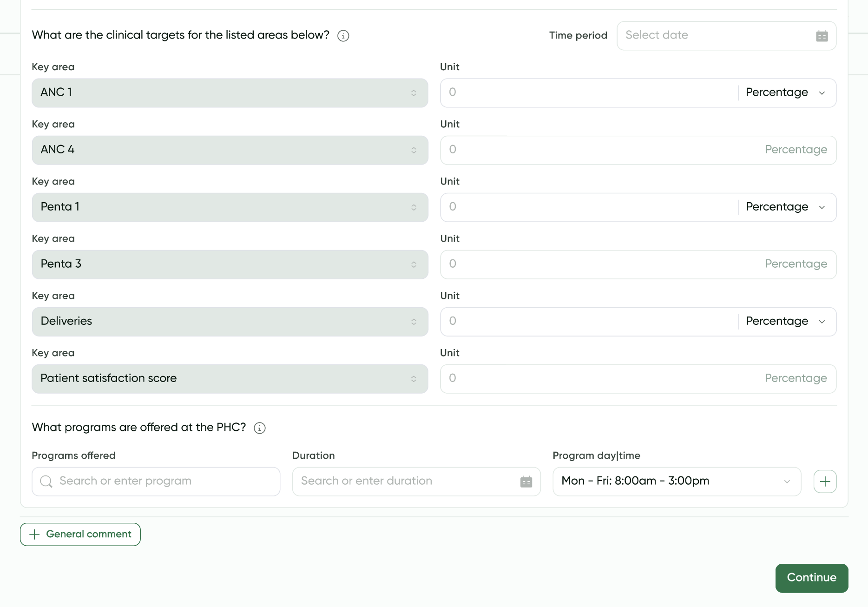The image size is (868, 607).
Task: Click the search icon in Programs offered
Action: pos(46,482)
